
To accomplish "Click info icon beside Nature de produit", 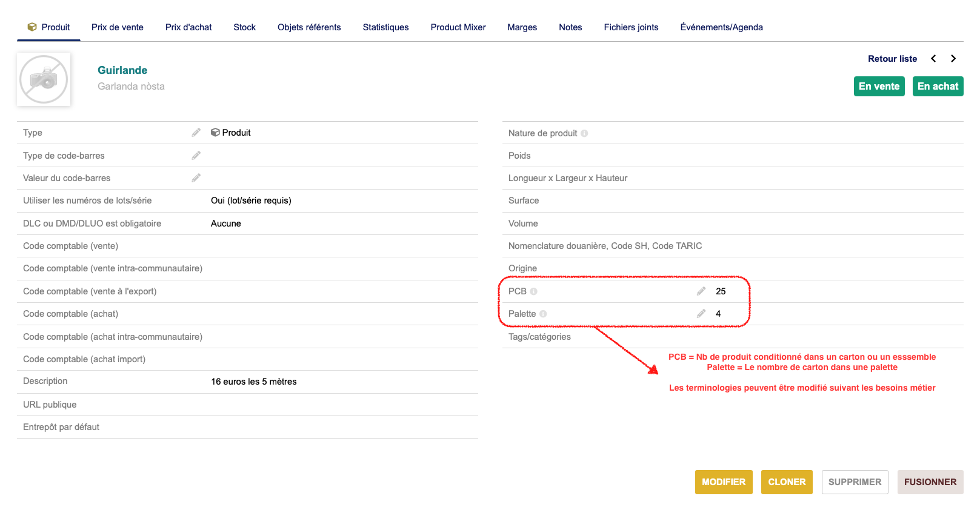I will tap(584, 133).
